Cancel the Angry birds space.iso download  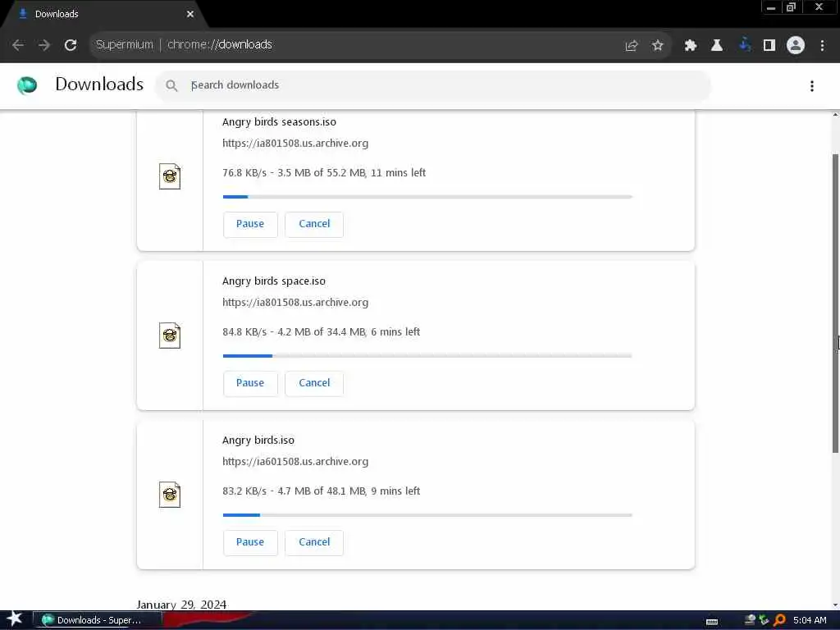314,383
